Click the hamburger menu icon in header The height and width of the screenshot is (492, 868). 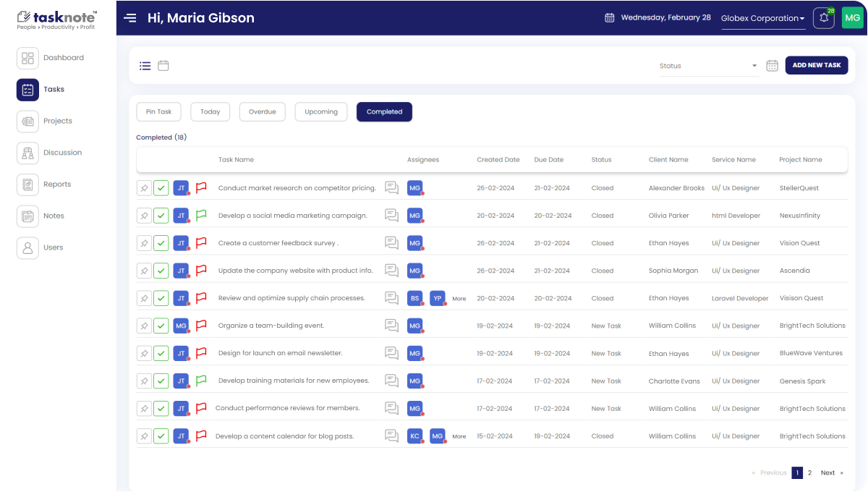click(130, 18)
